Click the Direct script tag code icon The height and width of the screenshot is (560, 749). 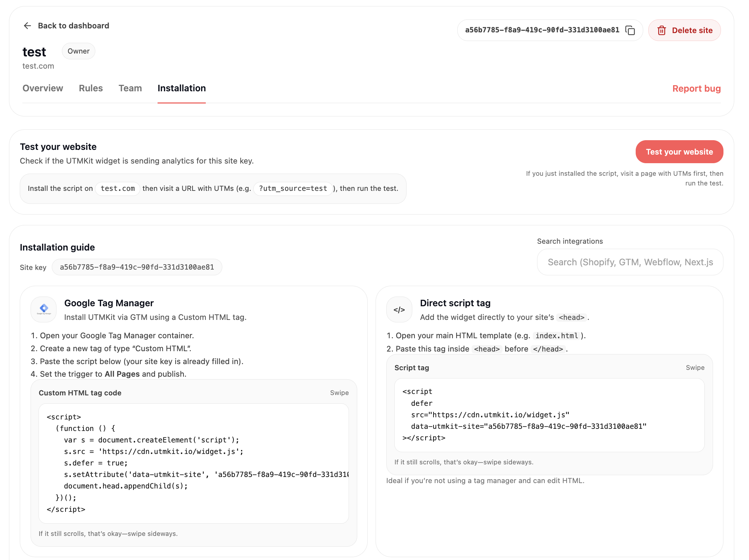click(x=399, y=309)
